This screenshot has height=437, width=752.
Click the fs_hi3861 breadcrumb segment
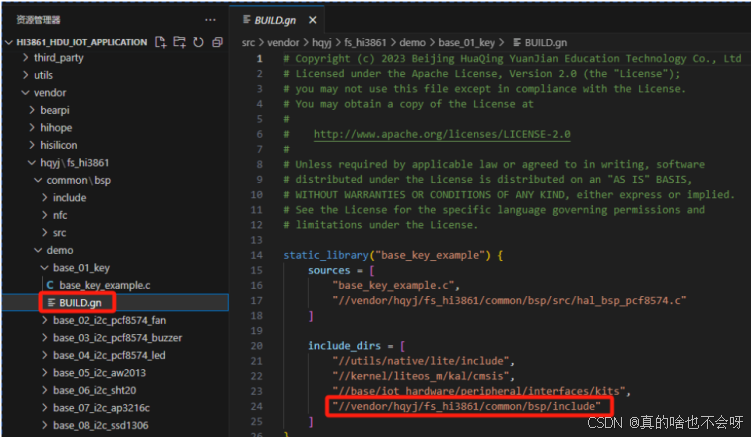(x=365, y=43)
